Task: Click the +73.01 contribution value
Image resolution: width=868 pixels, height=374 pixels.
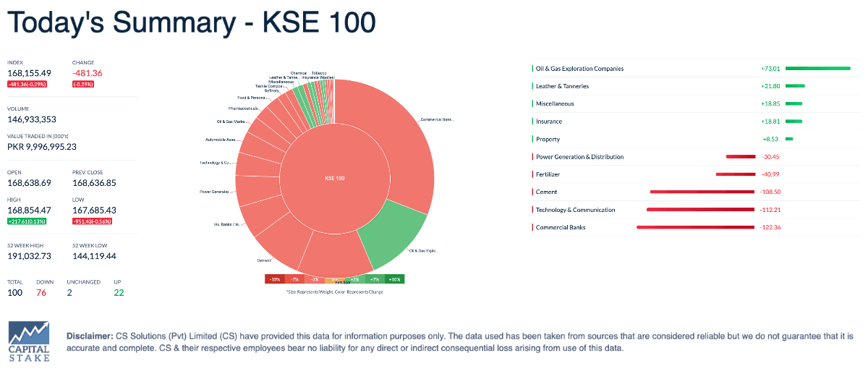Action: pyautogui.click(x=770, y=69)
